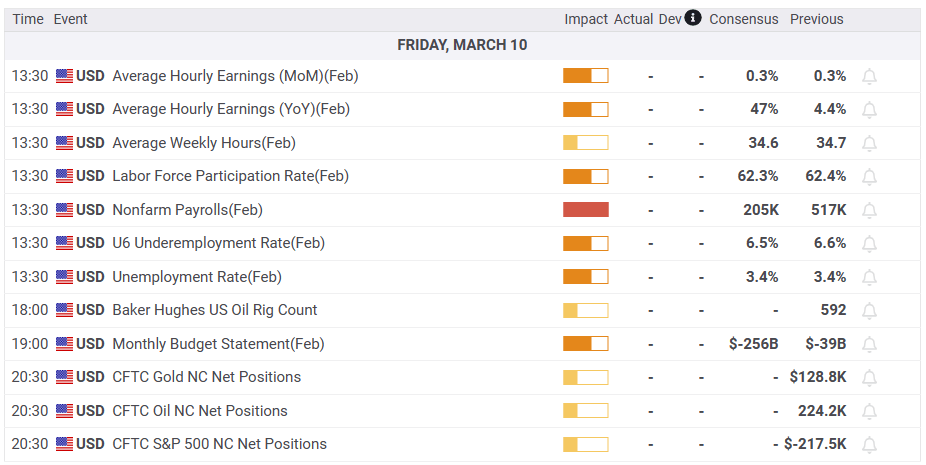This screenshot has height=465, width=926.
Task: Click the Friday, March 10 date header
Action: point(462,45)
